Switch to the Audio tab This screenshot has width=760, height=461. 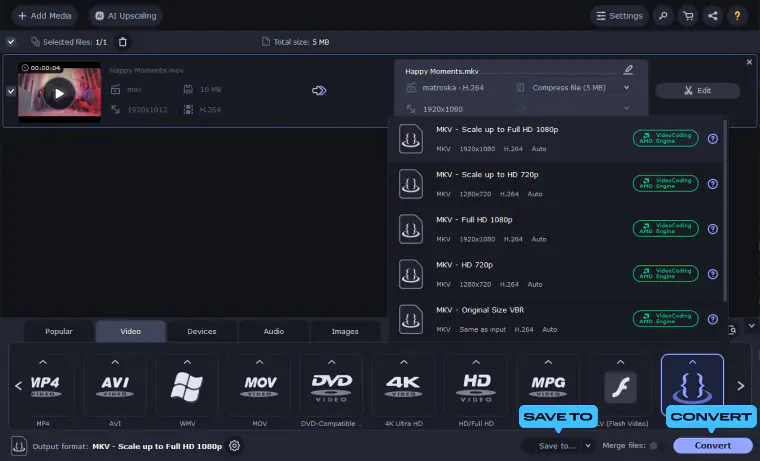click(x=273, y=332)
